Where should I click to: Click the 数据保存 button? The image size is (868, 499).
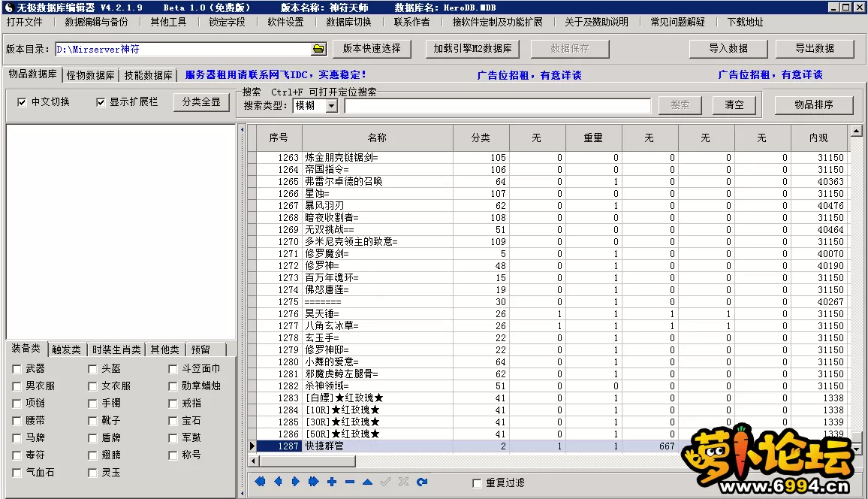(x=570, y=48)
